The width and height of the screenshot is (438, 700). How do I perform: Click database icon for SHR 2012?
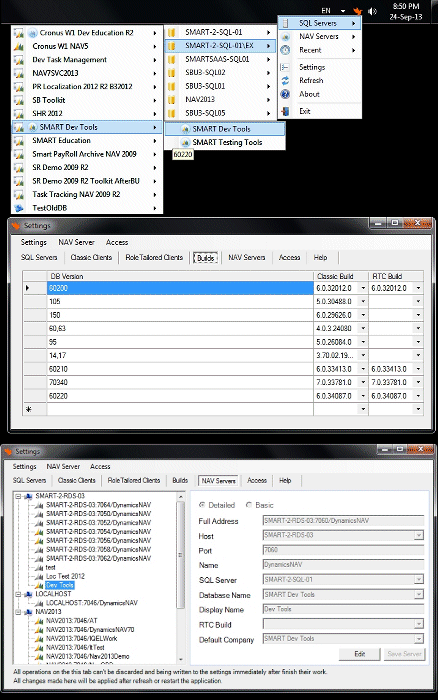coord(19,113)
